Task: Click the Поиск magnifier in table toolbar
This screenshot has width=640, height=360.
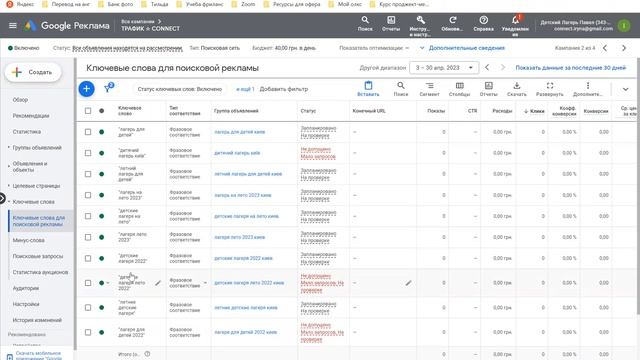Action: [401, 89]
